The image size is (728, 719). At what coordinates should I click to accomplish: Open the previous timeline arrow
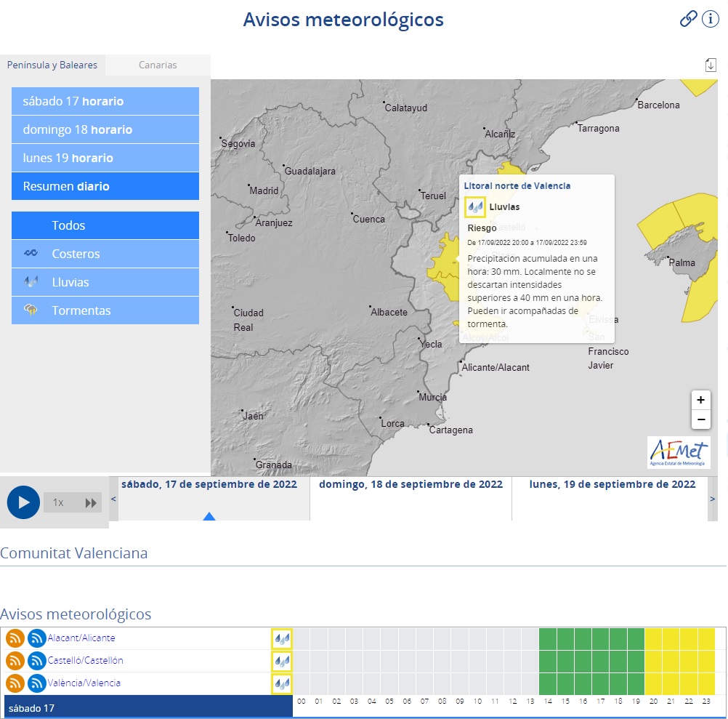pos(113,499)
